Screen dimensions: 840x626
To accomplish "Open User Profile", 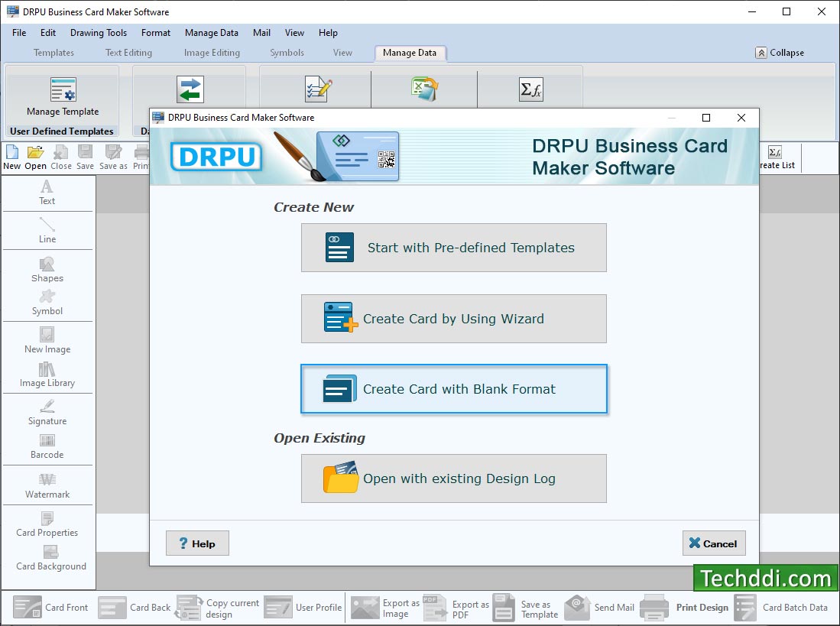I will 303,607.
